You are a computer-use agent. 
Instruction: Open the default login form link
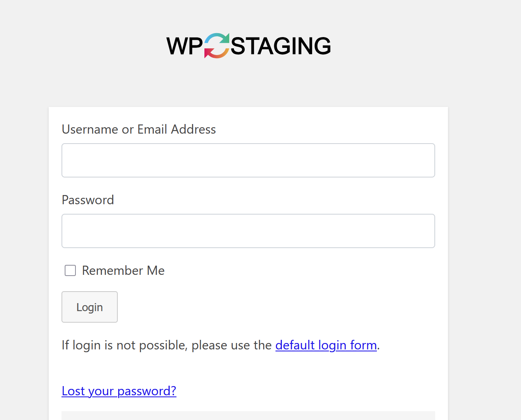pyautogui.click(x=326, y=345)
